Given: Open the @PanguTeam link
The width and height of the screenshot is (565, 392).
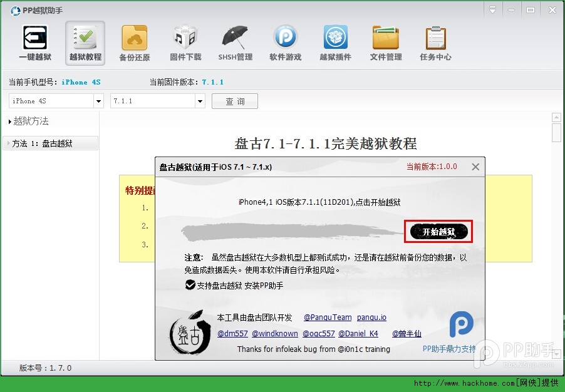Looking at the screenshot, I should [328, 317].
